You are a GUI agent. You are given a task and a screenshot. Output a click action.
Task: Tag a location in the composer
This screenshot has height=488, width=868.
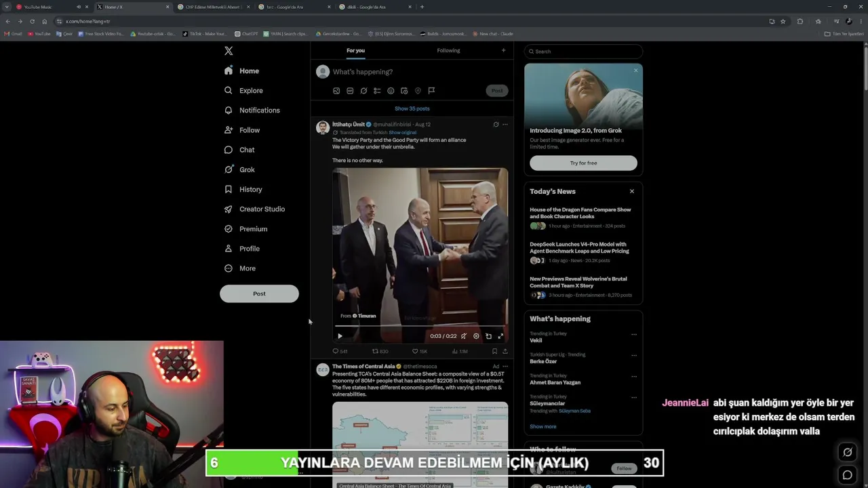coord(418,91)
